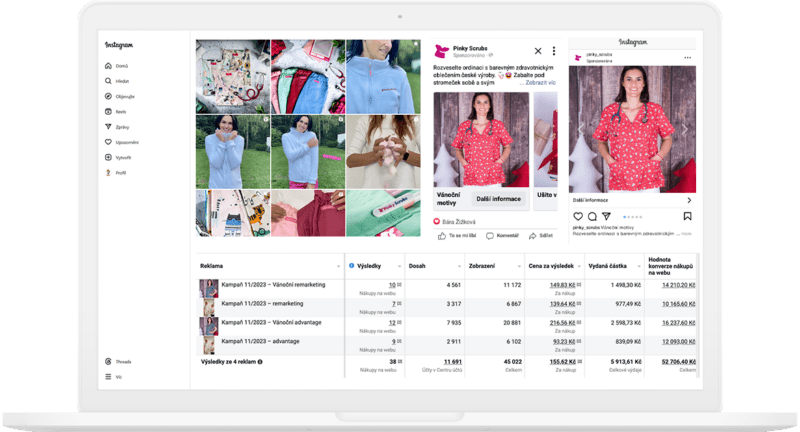800x432 pixels.
Task: Open the Víc menu in sidebar
Action: (x=107, y=377)
